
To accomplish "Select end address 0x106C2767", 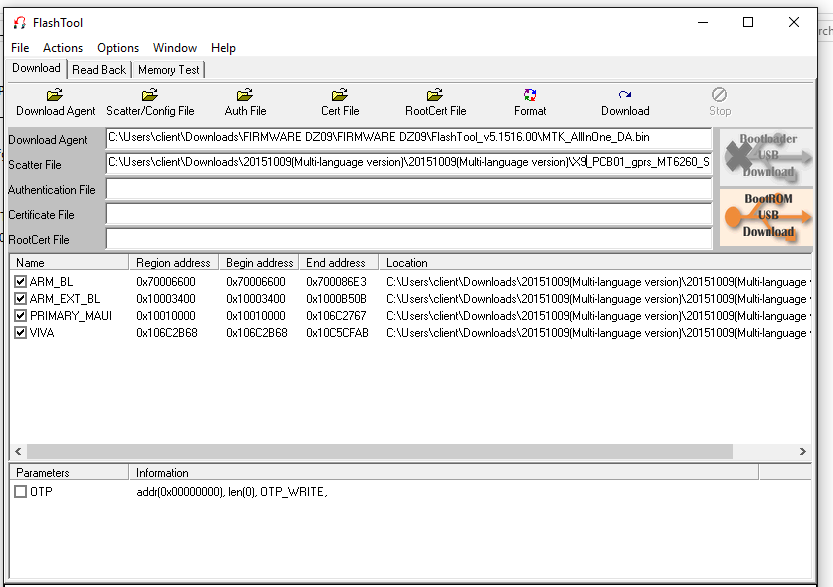I will pyautogui.click(x=336, y=316).
